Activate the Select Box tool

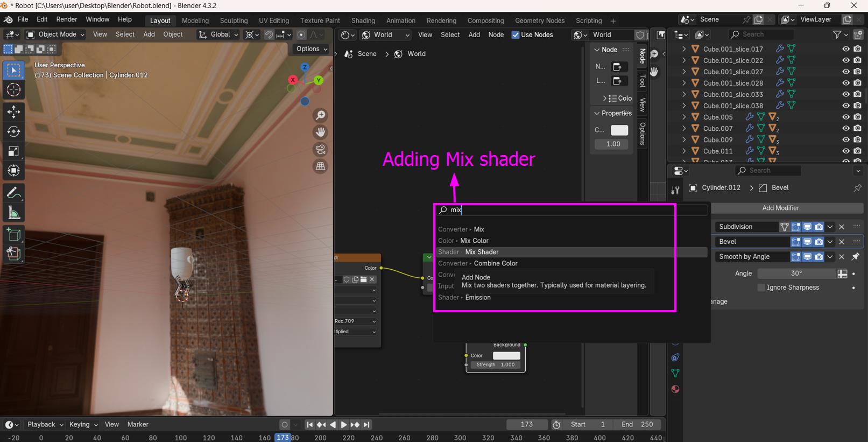pos(14,70)
